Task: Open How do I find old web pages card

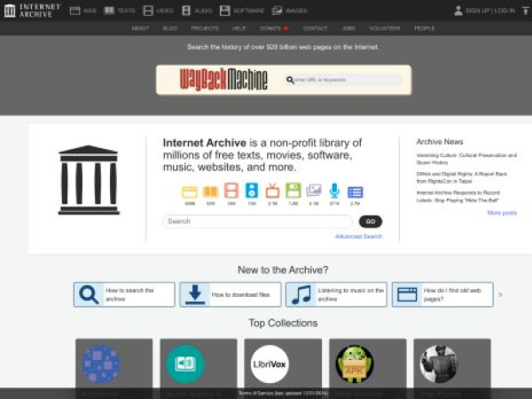Action: (x=442, y=294)
